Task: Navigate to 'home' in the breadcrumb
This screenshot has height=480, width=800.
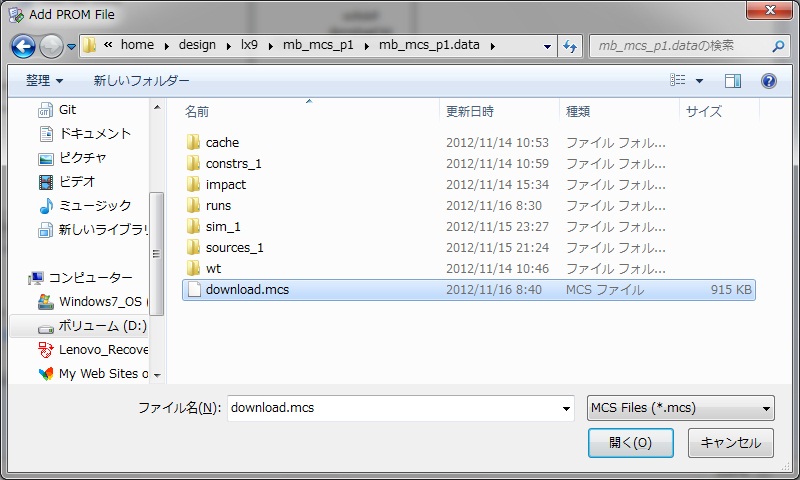Action: 137,45
